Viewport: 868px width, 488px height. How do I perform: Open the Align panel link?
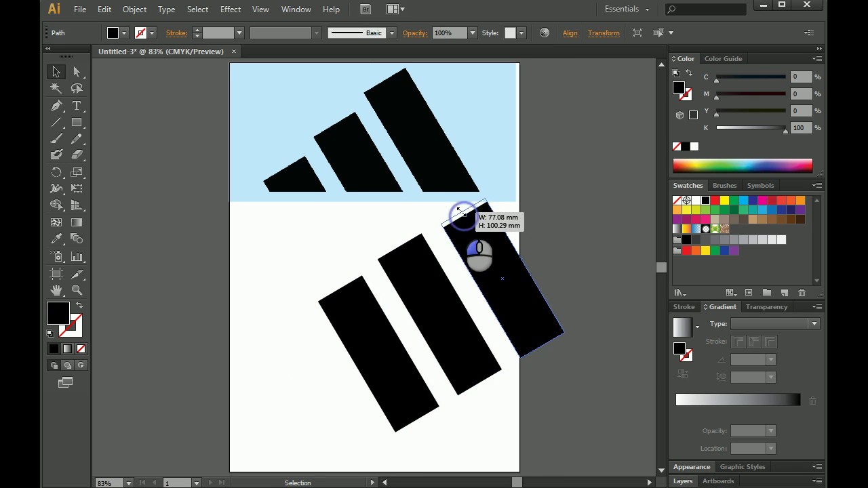(x=570, y=33)
